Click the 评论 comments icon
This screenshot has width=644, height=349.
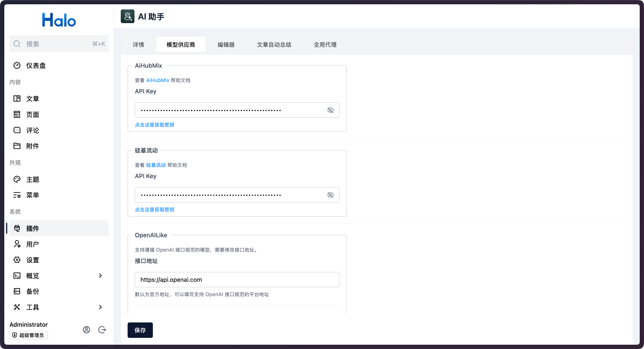17,130
